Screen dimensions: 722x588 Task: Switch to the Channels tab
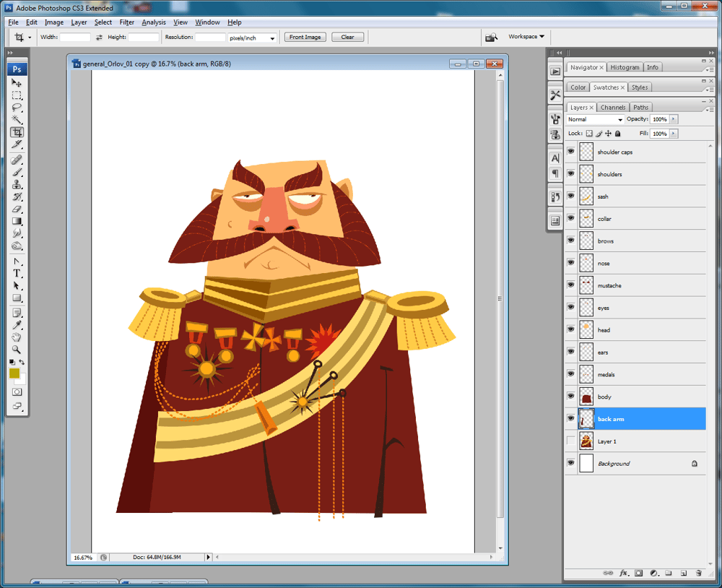click(613, 108)
